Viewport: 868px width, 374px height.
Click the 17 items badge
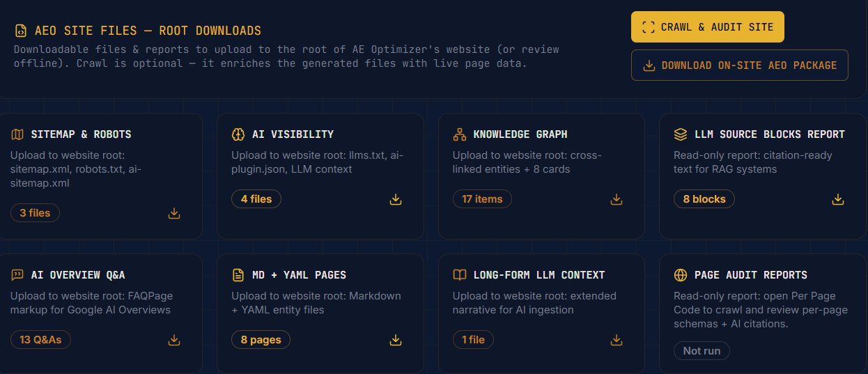482,199
